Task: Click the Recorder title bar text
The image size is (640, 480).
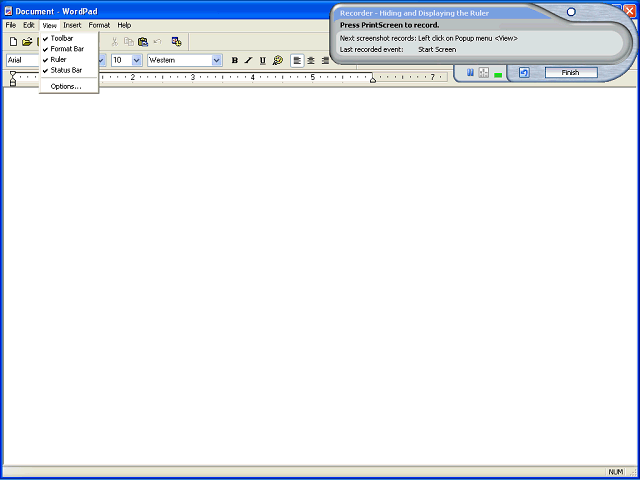Action: coord(414,13)
